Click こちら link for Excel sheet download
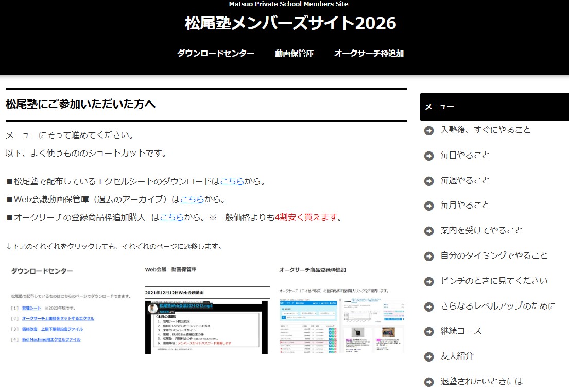The image size is (569, 392). coord(232,181)
